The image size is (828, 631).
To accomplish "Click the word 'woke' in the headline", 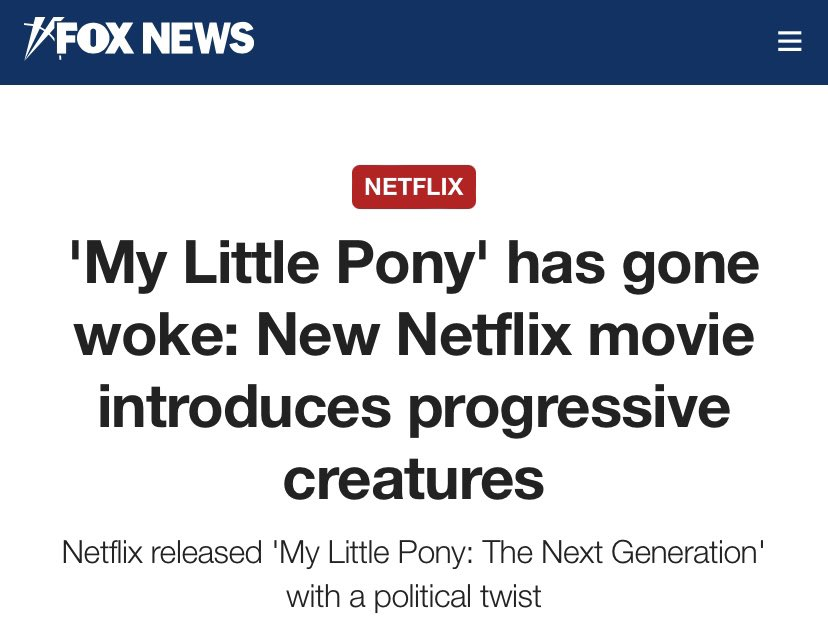I will [x=154, y=337].
